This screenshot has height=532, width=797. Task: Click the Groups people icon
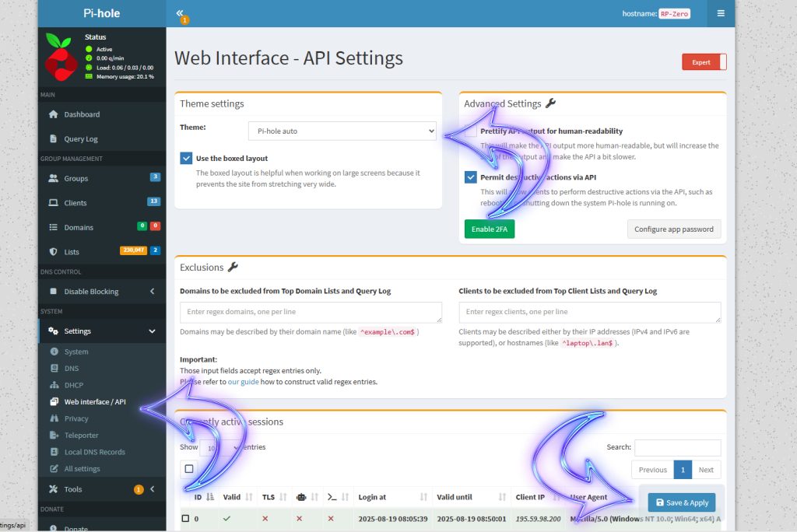point(54,178)
